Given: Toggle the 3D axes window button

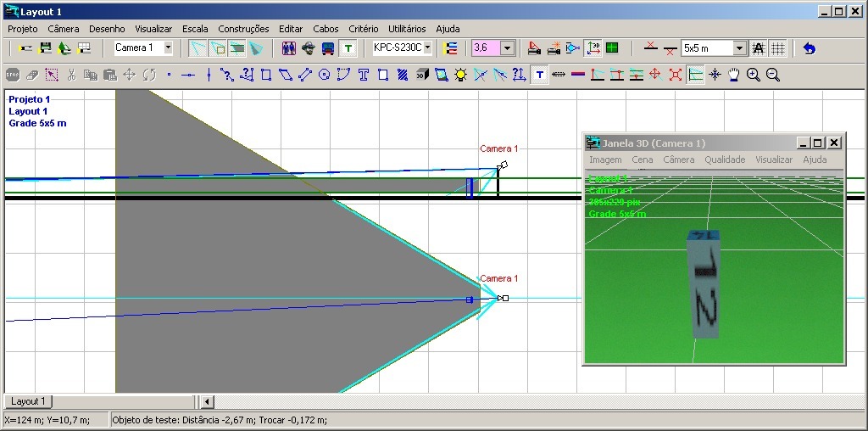Looking at the screenshot, I should (593, 48).
